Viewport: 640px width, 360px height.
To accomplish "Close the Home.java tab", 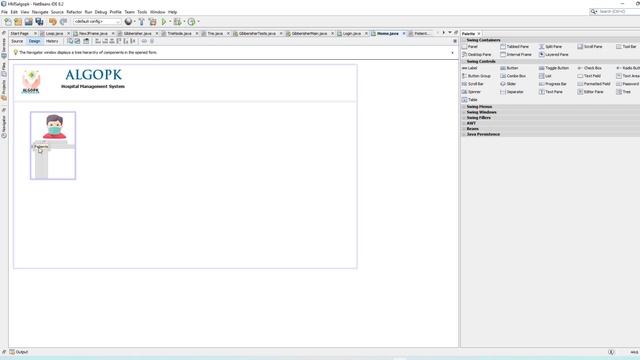I will (x=404, y=33).
